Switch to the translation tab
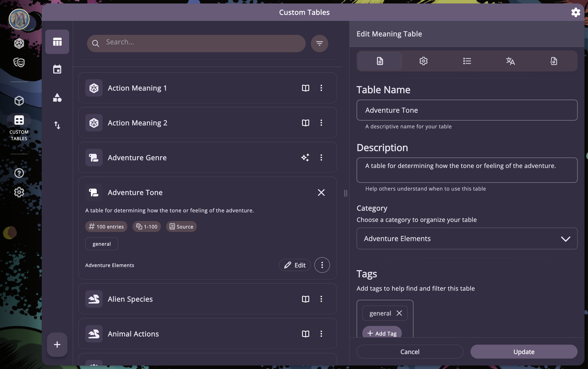Screen dimensions: 588x369 510,61
